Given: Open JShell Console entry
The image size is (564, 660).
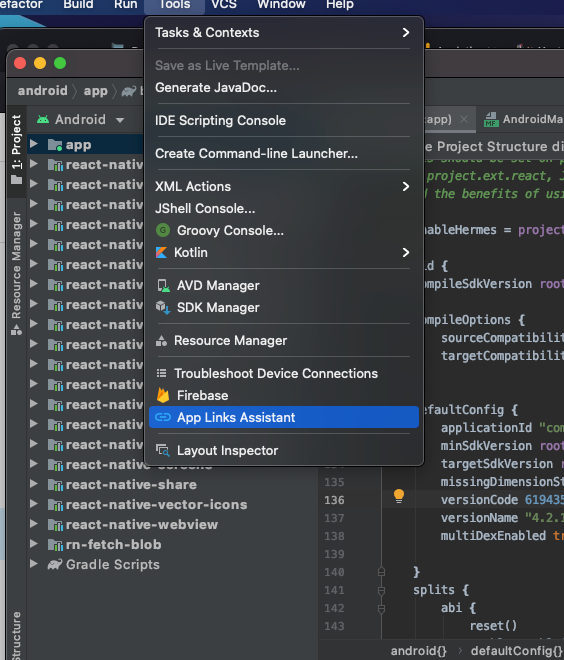Looking at the screenshot, I should pyautogui.click(x=284, y=208).
